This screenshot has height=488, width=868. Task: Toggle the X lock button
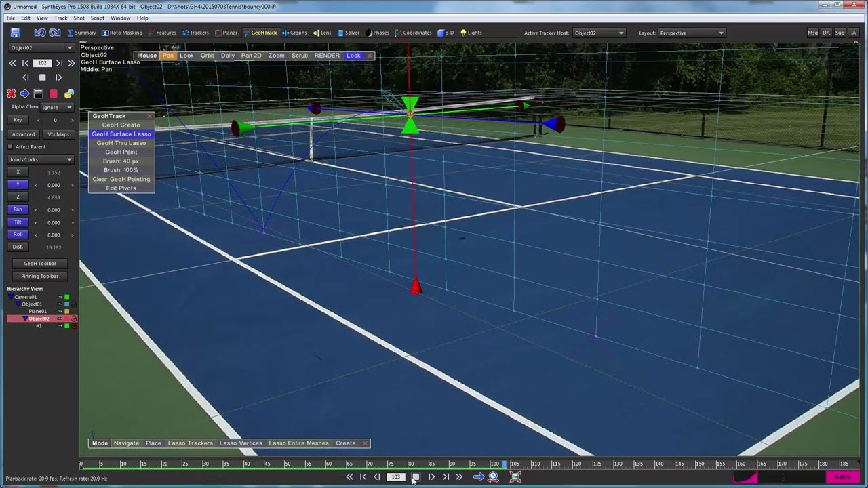point(18,172)
